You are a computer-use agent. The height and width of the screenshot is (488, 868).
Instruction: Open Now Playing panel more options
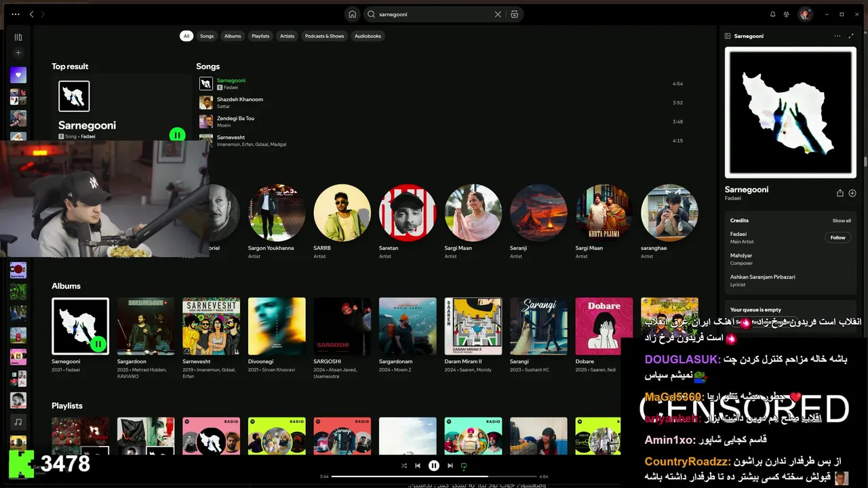837,36
